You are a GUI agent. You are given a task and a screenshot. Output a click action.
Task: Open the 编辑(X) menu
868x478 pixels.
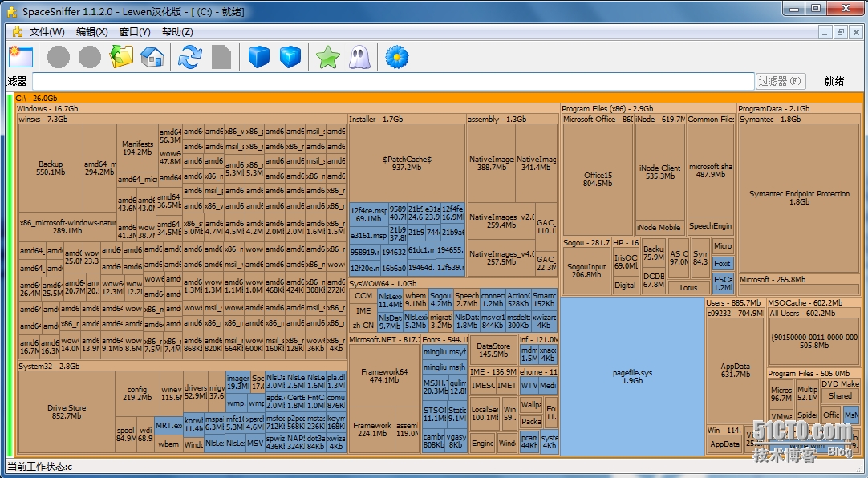[x=92, y=32]
